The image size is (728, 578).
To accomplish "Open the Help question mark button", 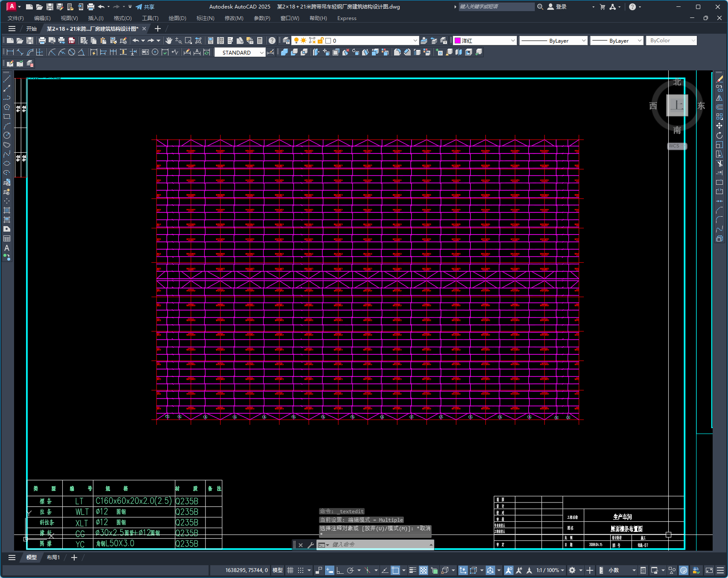I will coord(272,41).
